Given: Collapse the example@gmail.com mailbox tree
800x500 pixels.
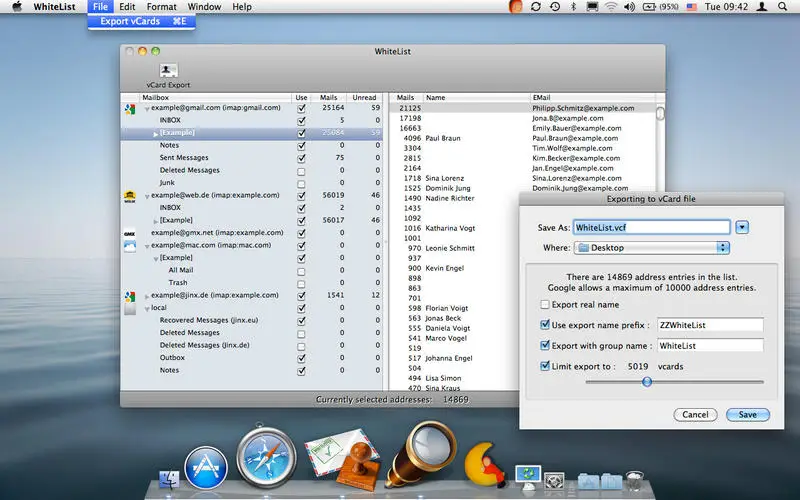Looking at the screenshot, I should pos(147,108).
